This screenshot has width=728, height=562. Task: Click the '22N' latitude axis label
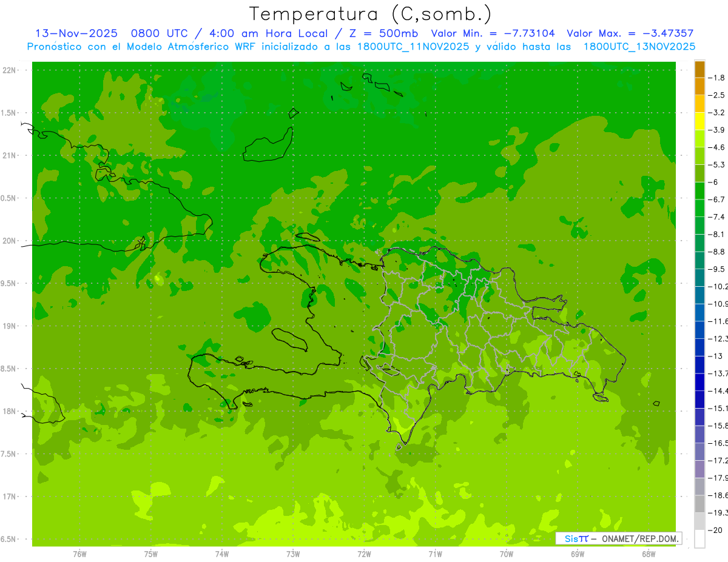click(8, 70)
